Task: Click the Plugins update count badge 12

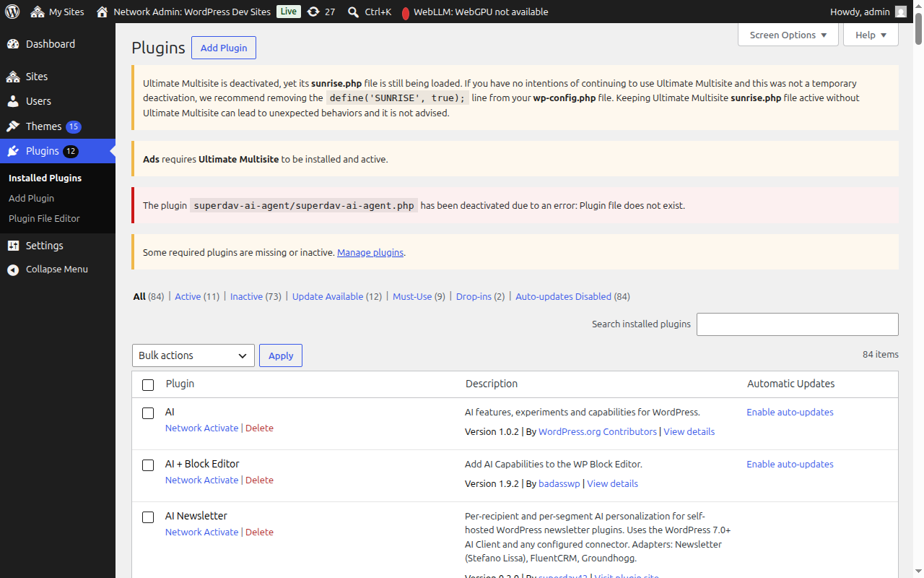Action: (x=71, y=151)
